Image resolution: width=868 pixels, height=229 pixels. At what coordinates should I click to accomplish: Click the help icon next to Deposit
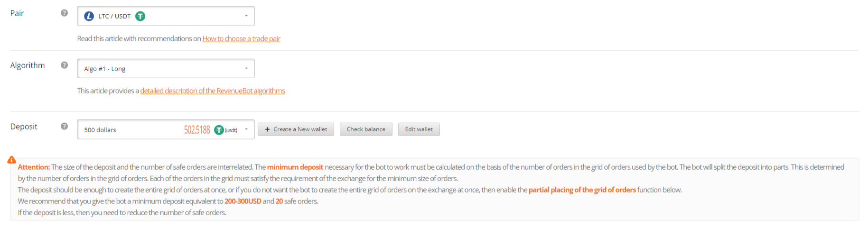(x=65, y=126)
